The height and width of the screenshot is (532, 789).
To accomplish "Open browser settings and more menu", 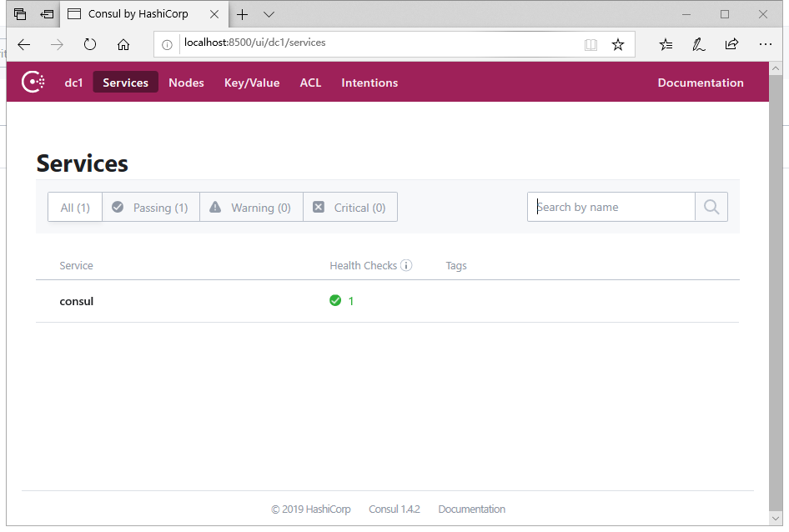I will [765, 45].
